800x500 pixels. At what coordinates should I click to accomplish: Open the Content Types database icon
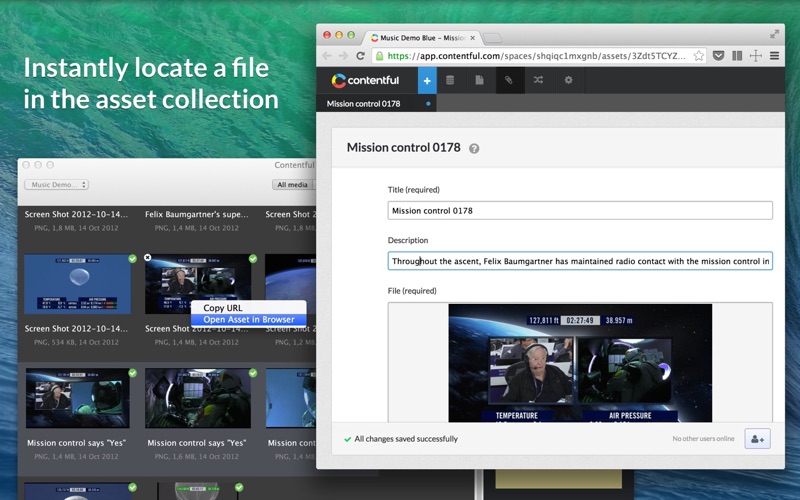450,80
